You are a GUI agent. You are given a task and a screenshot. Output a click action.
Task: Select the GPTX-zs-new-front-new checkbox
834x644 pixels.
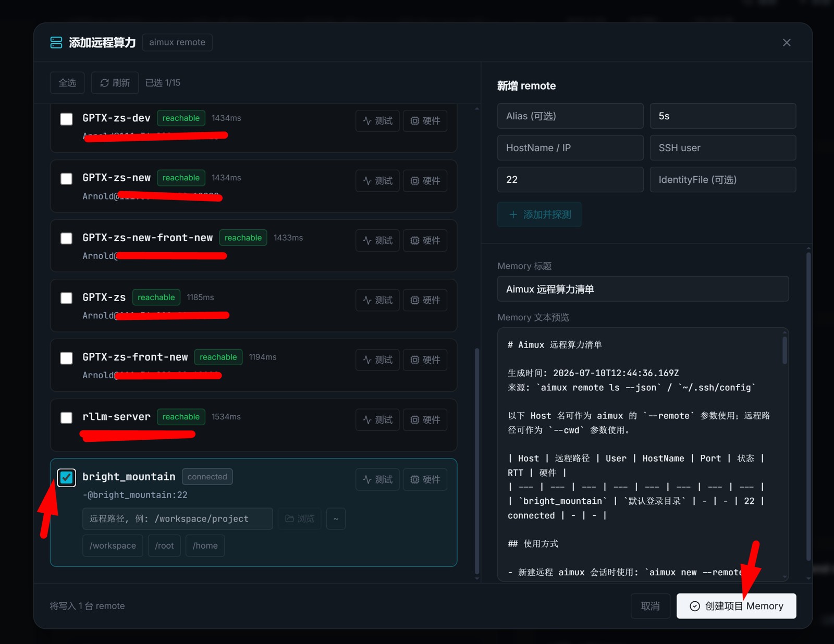(x=66, y=239)
